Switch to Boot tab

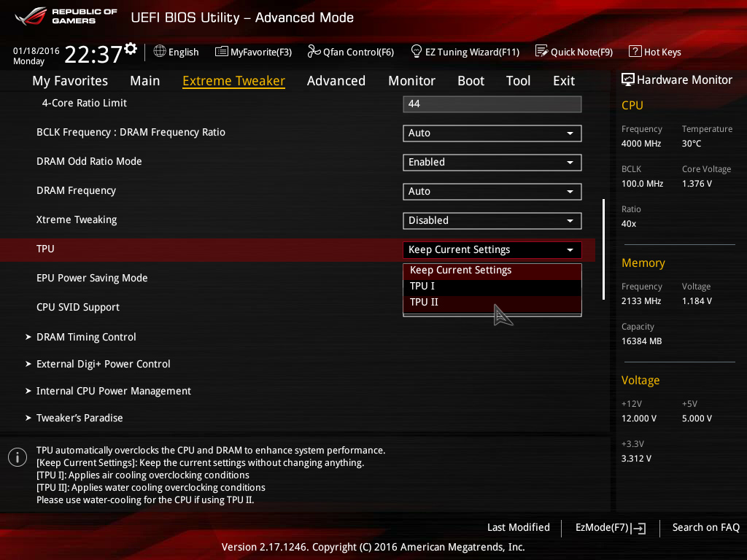[471, 81]
